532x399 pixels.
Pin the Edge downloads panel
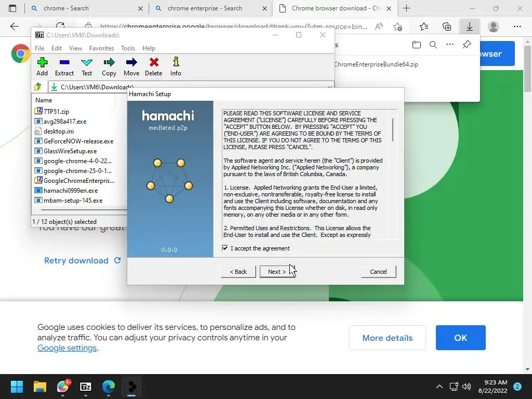467,45
